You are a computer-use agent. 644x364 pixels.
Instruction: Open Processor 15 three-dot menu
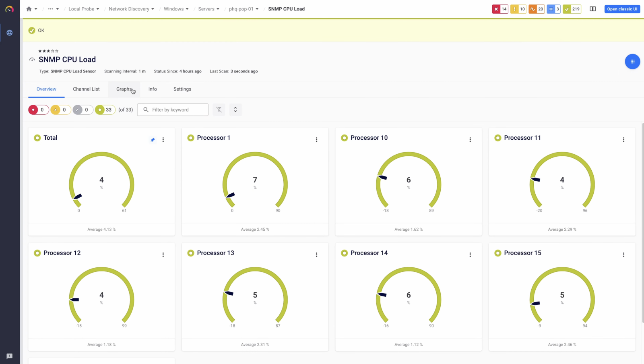[x=623, y=255]
